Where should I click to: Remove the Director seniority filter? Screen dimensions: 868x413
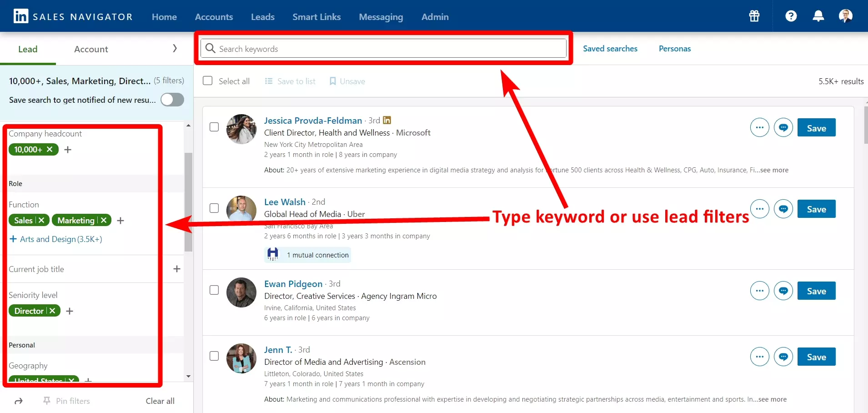(x=52, y=311)
